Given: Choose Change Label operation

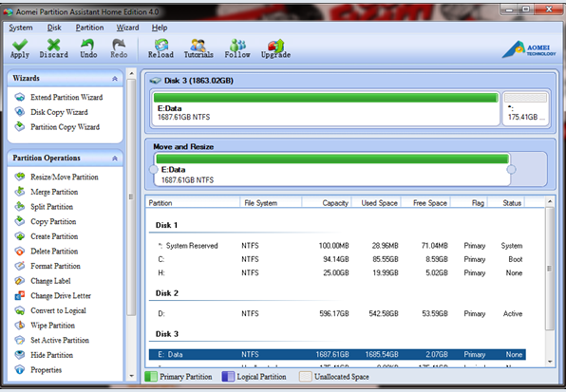Looking at the screenshot, I should tap(50, 281).
